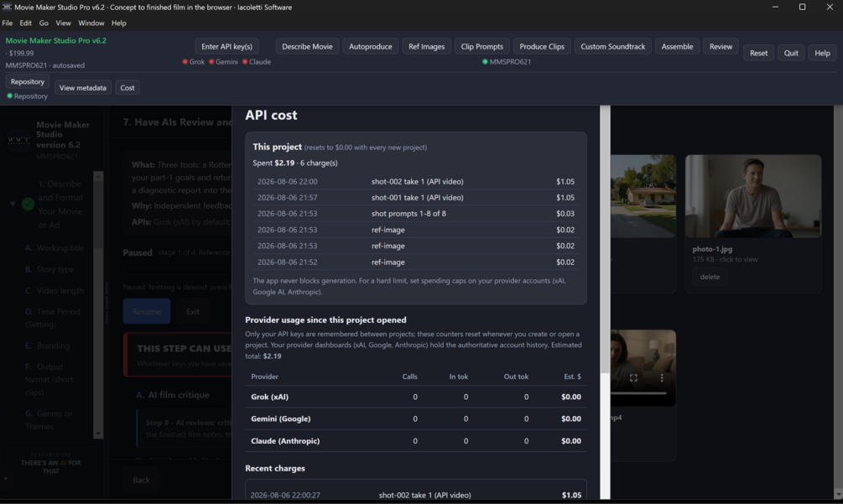843x504 pixels.
Task: Open the video options three-dot menu
Action: click(x=662, y=378)
